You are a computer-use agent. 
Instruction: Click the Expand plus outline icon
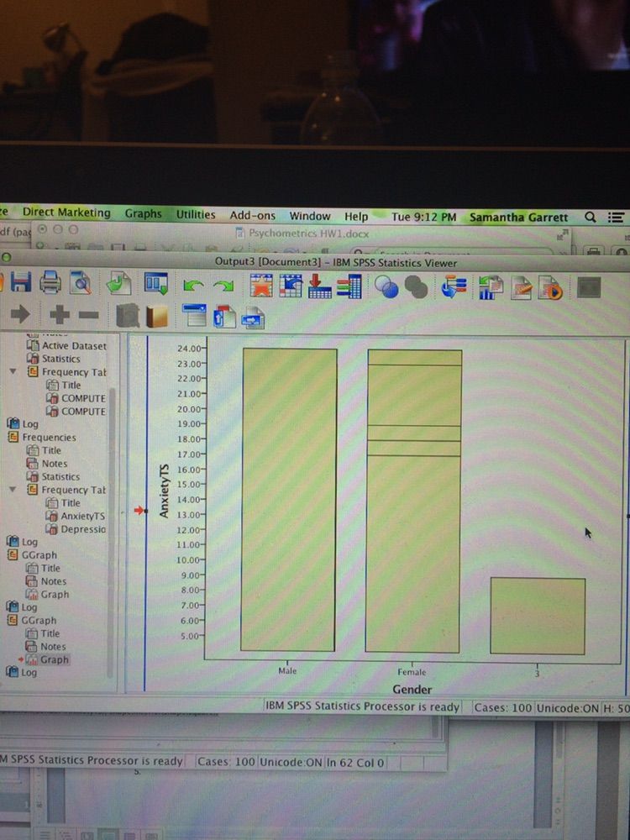[60, 314]
